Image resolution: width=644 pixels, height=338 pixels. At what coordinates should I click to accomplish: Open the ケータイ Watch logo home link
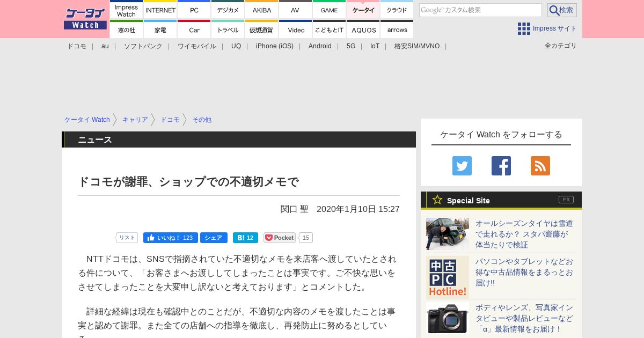click(85, 18)
